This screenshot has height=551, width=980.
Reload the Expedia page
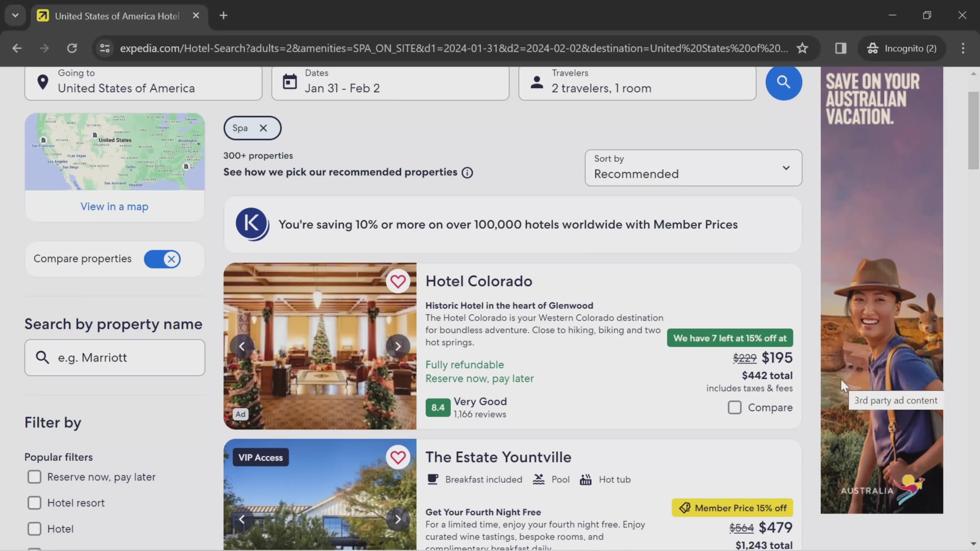(72, 48)
